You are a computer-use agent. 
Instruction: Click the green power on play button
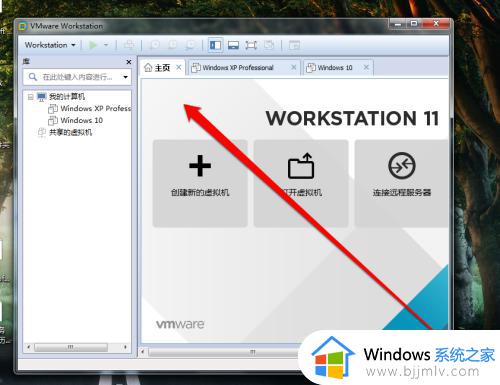click(x=93, y=45)
